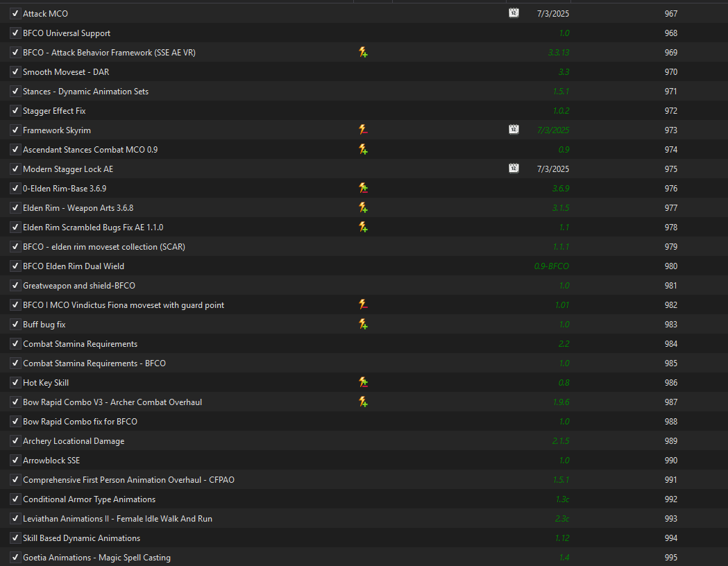Click the calendar icon on Framework Skyrim row
This screenshot has height=566, width=728.
[x=514, y=130]
